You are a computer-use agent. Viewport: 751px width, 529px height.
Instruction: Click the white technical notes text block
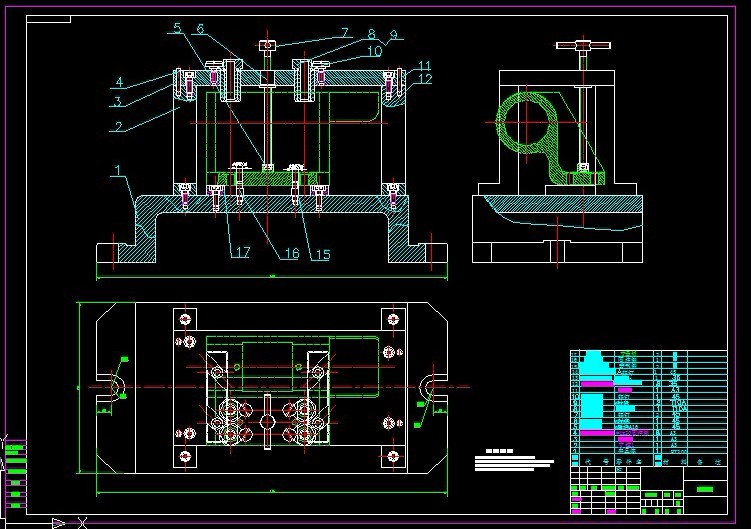coord(514,460)
